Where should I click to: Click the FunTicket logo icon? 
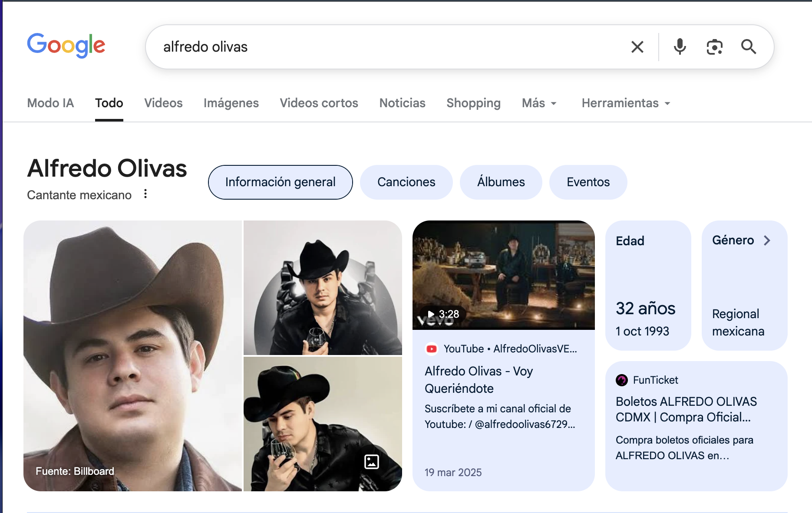coord(622,380)
